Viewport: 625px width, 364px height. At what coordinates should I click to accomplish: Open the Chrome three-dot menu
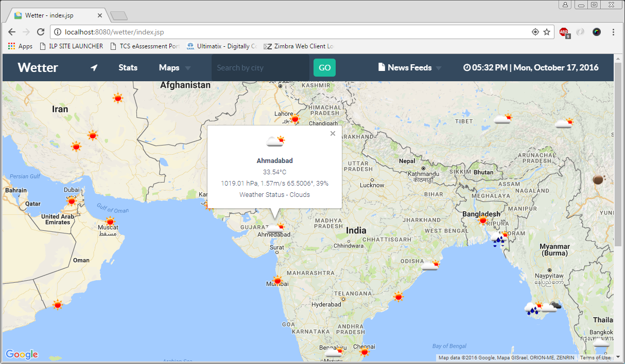point(613,32)
